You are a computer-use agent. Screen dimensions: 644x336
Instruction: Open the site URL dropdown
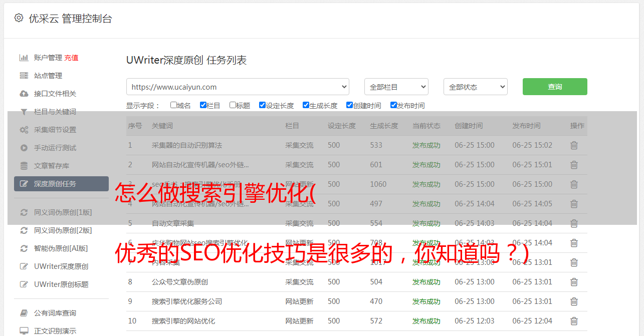(x=238, y=87)
